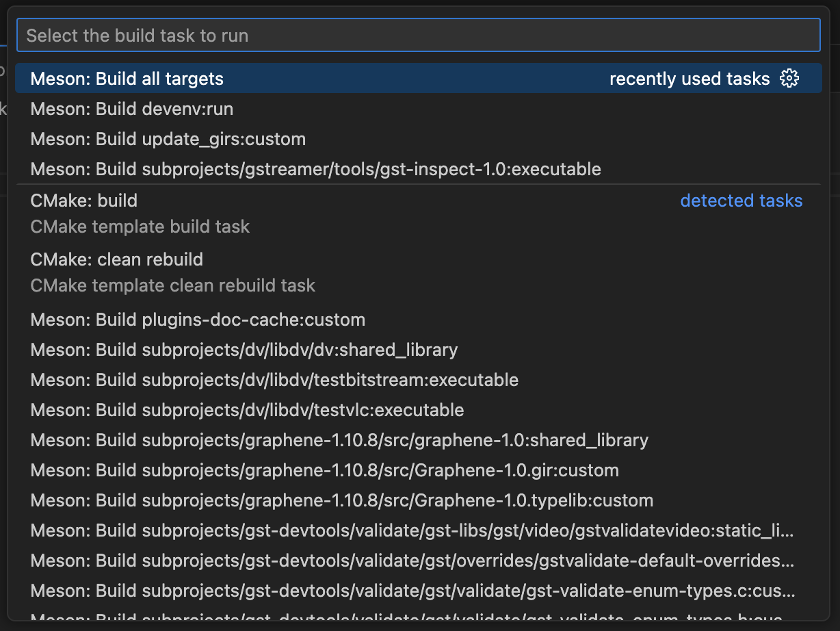Select the gst-inspect-1.0:executable build task
840x631 pixels.
click(315, 169)
